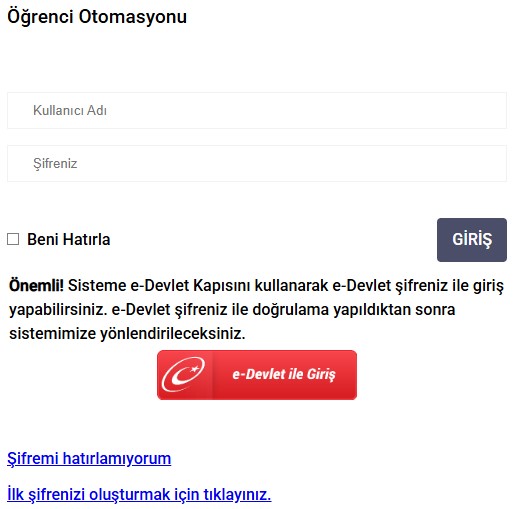The height and width of the screenshot is (509, 516).
Task: Click the line starting 'yapabilirsiniz. e-Devlet şifreniz'
Action: tap(232, 310)
